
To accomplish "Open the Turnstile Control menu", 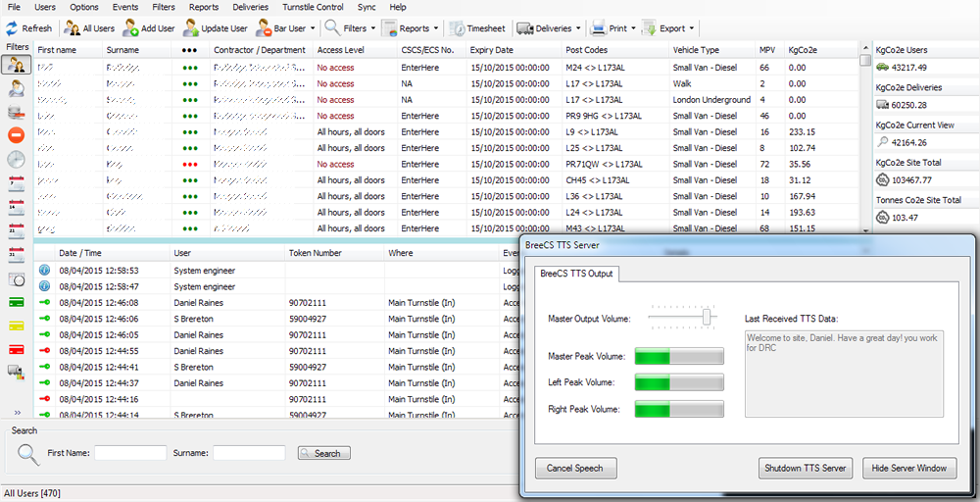I will (x=313, y=7).
